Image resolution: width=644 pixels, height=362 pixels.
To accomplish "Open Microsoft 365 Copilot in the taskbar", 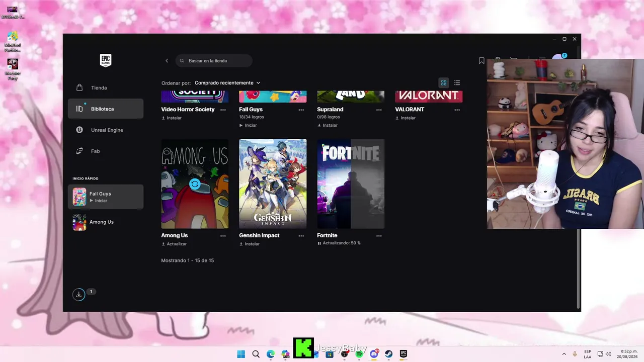I will (285, 354).
